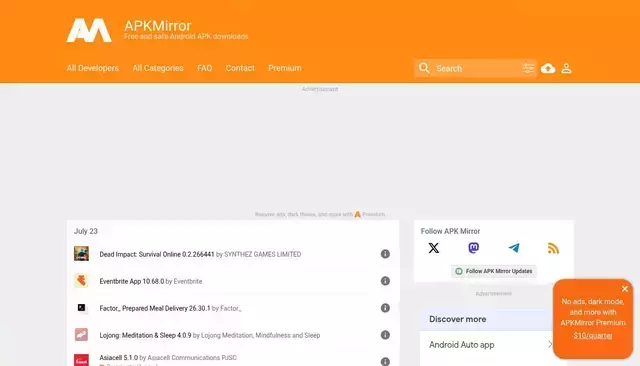Open Asiacell app icon thumbnail

pyautogui.click(x=81, y=360)
